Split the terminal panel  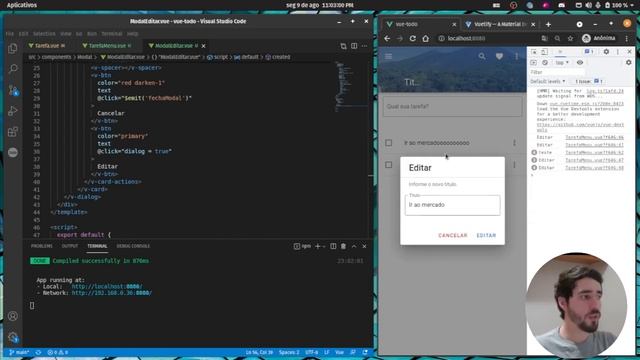point(333,246)
